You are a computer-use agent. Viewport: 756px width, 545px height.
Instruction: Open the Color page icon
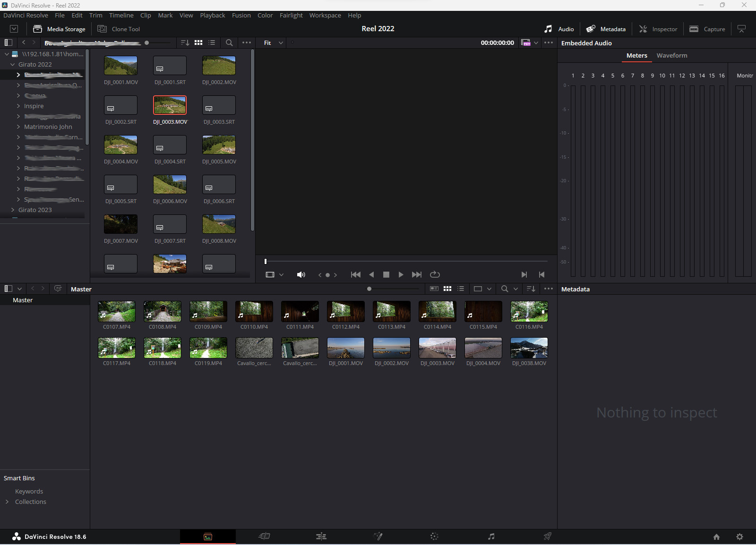[435, 536]
